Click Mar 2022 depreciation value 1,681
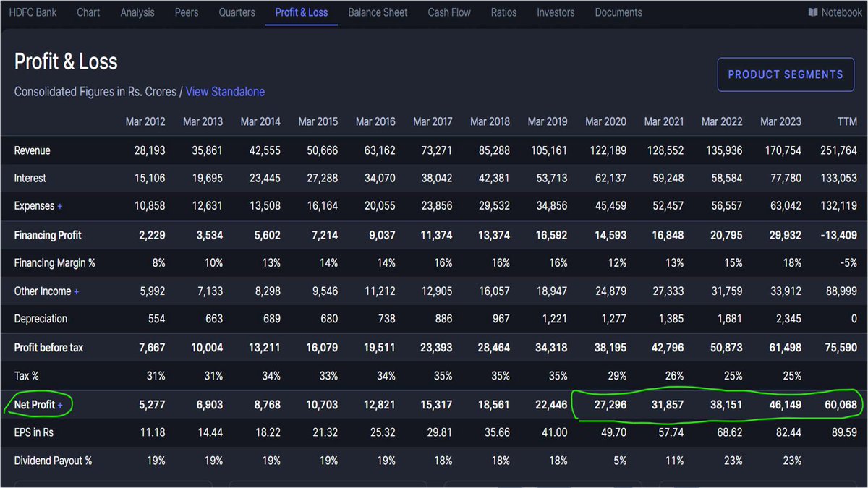 click(729, 319)
